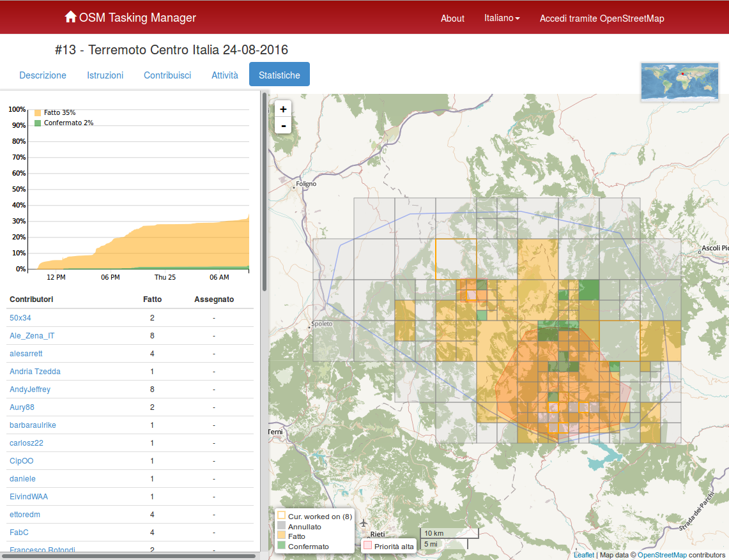Zoom out the map with minus button
This screenshot has height=560, width=729.
point(283,125)
